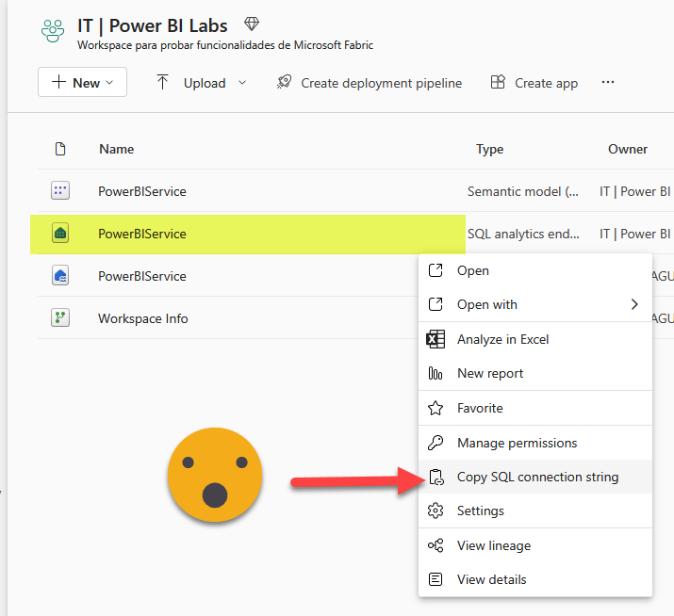Open the Workspace Info item
Viewport: 674px width, 616px height.
click(x=143, y=318)
